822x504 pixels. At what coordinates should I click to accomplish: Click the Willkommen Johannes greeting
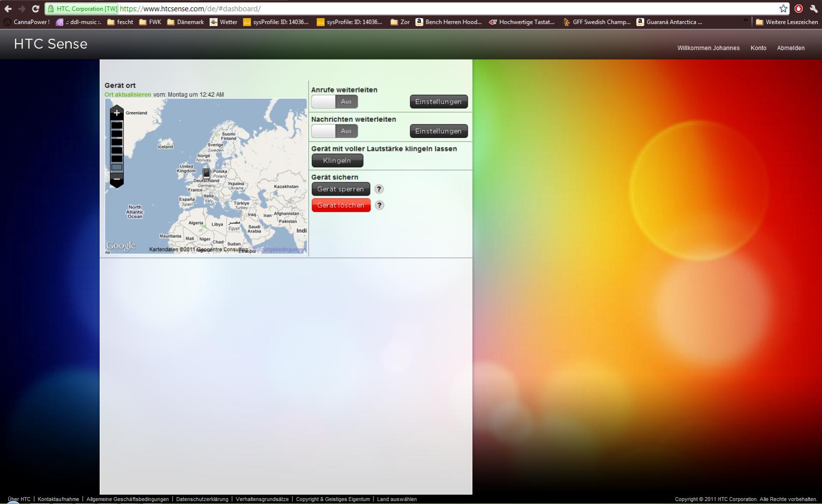pos(708,48)
